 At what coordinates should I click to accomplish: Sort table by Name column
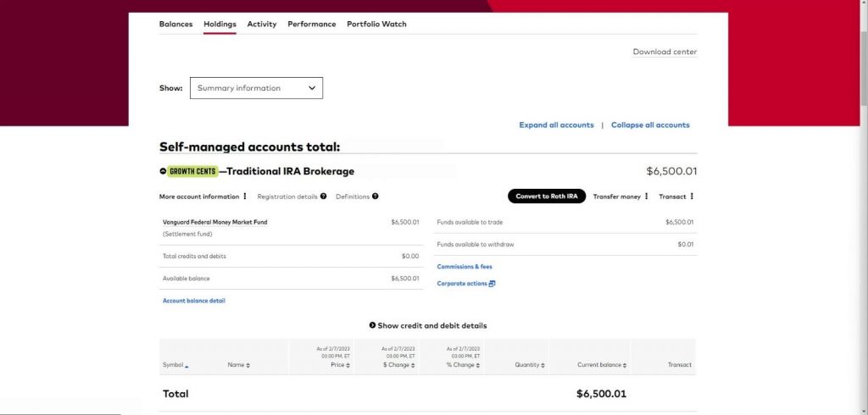click(x=238, y=365)
